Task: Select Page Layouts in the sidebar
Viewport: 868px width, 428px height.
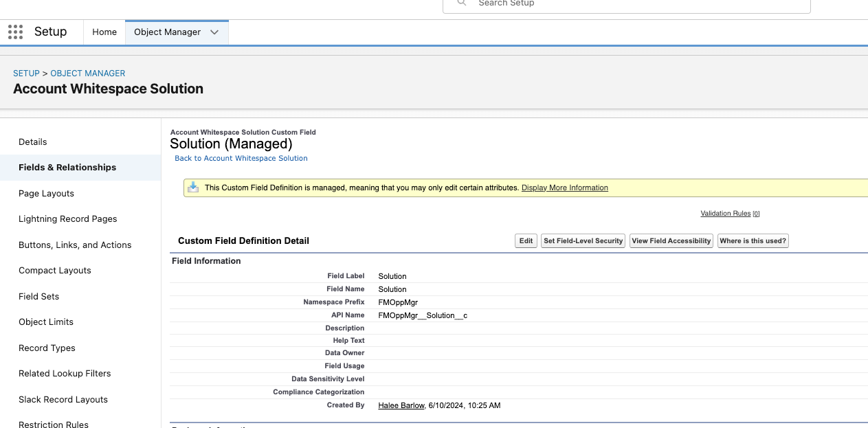Action: 46,194
